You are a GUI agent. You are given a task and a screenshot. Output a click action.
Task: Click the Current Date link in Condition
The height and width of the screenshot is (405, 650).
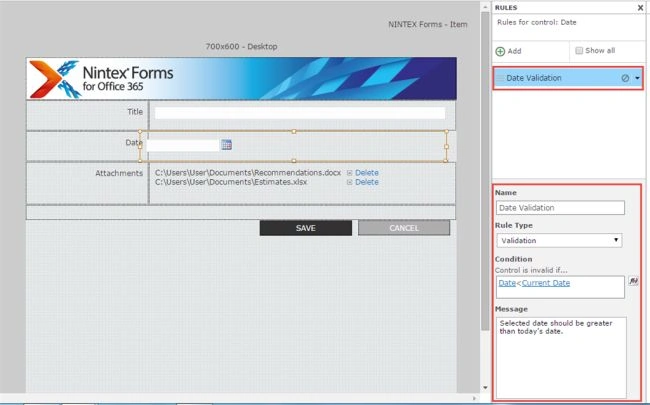click(546, 283)
